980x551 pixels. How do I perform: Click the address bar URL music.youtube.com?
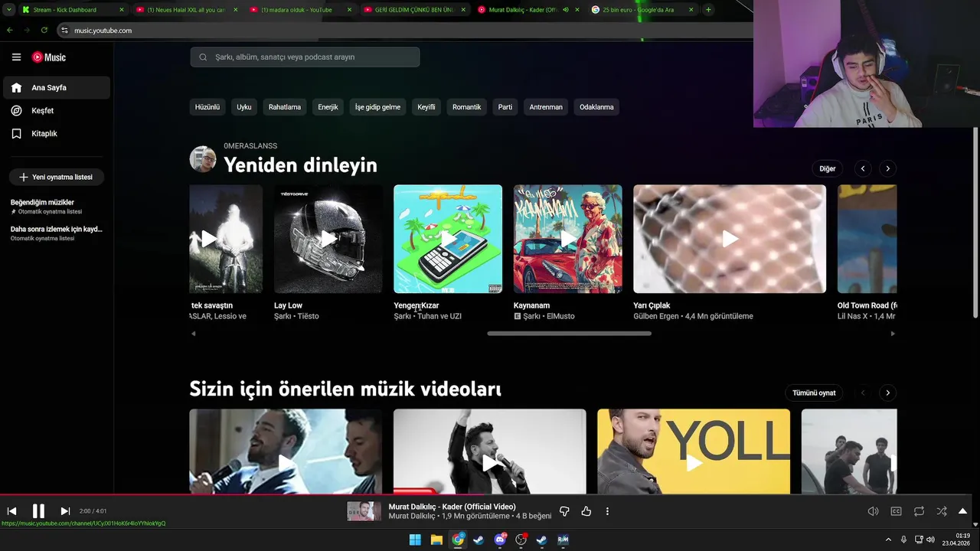coord(103,31)
